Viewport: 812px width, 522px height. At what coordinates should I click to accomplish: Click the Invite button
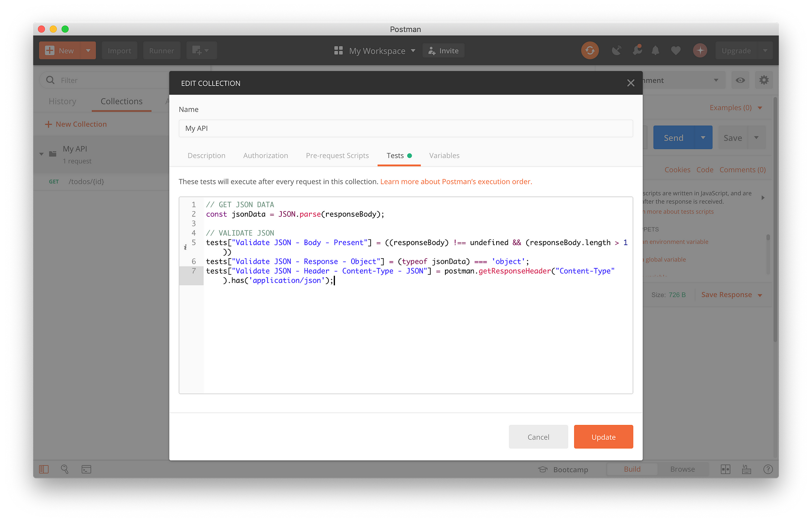coord(443,51)
